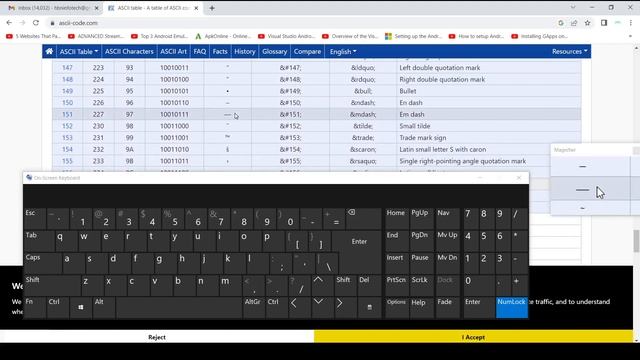The image size is (640, 360).
Task: Click the Options key on keyboard
Action: [x=396, y=307]
